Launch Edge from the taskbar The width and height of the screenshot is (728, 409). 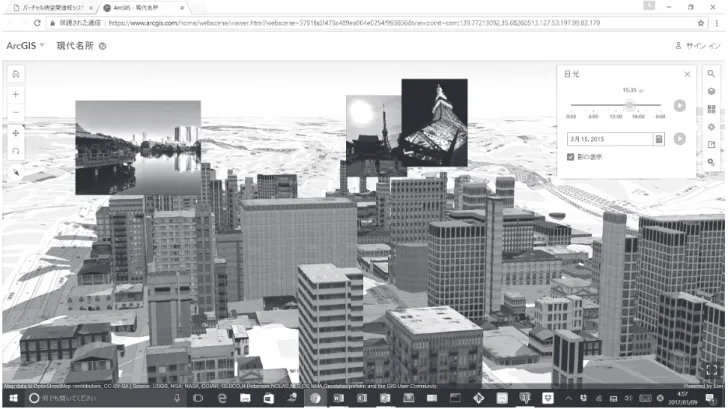click(x=222, y=398)
